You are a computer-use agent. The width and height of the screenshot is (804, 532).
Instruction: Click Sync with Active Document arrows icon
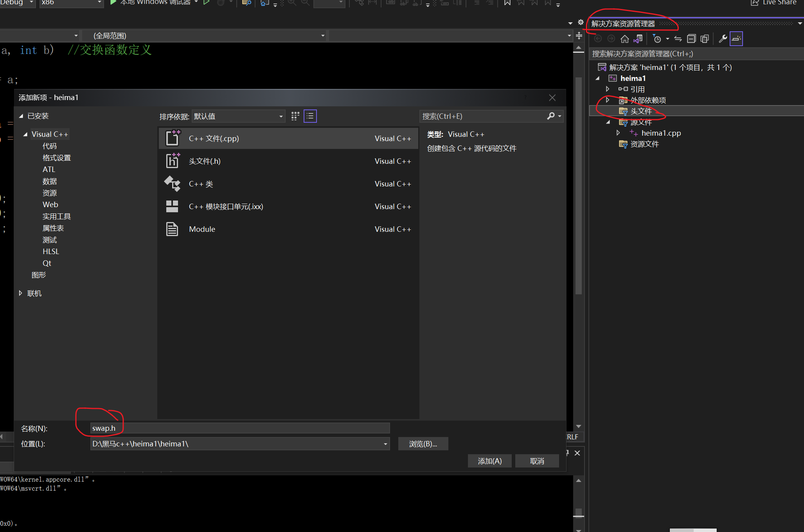click(x=678, y=39)
